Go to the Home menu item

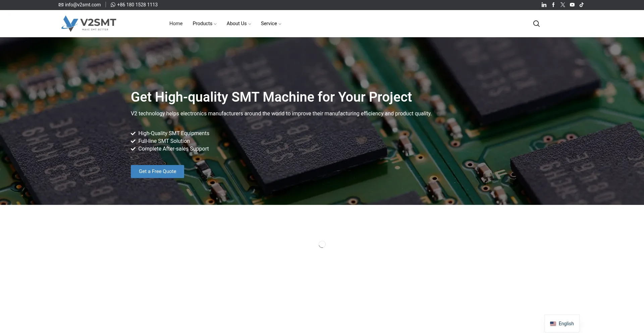pyautogui.click(x=176, y=23)
